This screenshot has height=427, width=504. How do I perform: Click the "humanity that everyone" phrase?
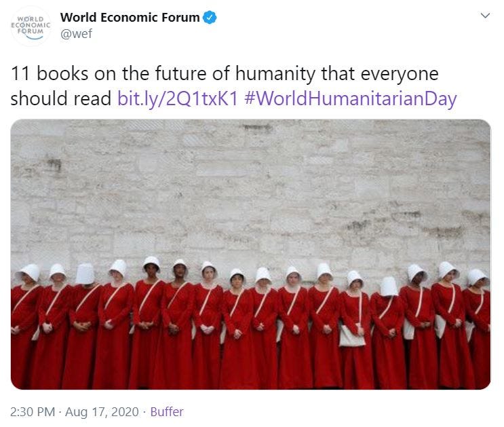coord(337,74)
